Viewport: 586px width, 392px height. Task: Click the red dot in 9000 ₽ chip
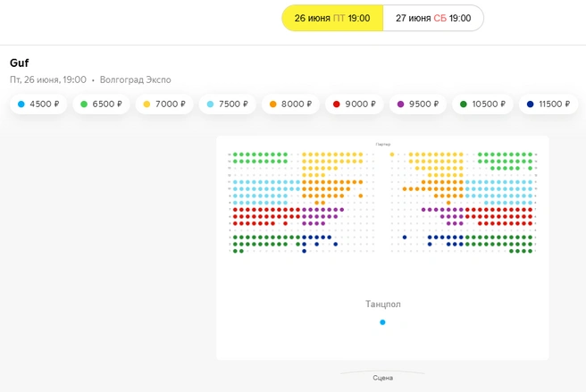[337, 104]
